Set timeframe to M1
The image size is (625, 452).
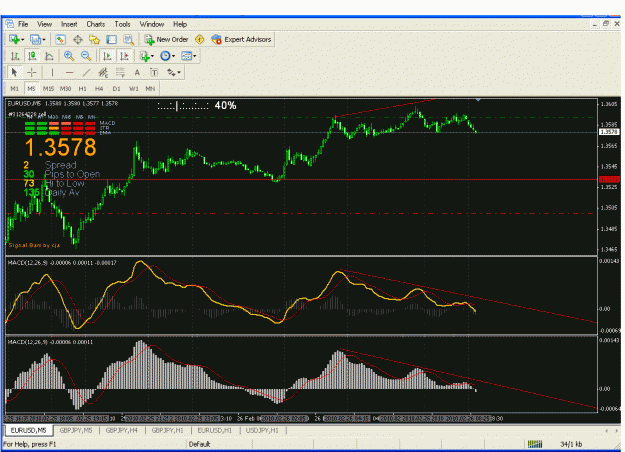(14, 88)
